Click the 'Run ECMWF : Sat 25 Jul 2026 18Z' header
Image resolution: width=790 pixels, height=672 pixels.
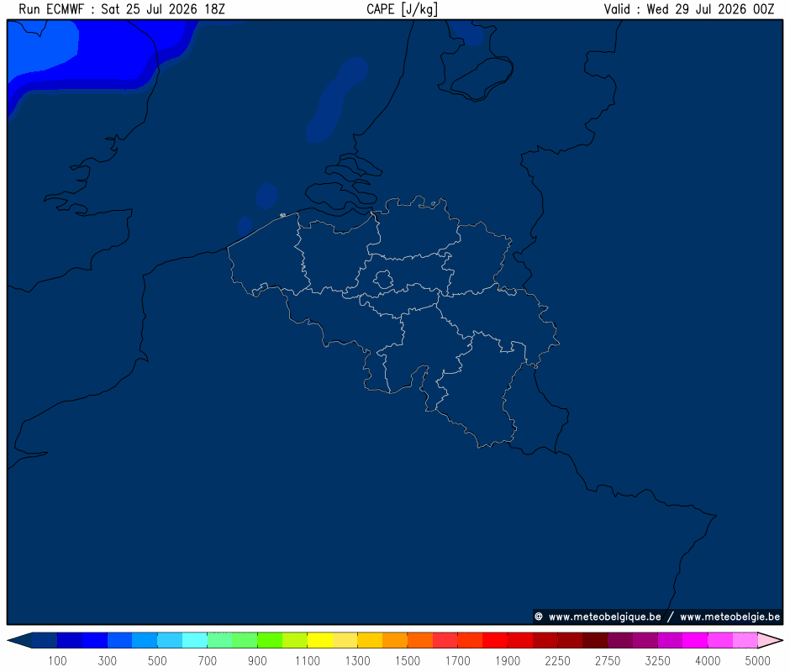coord(122,9)
